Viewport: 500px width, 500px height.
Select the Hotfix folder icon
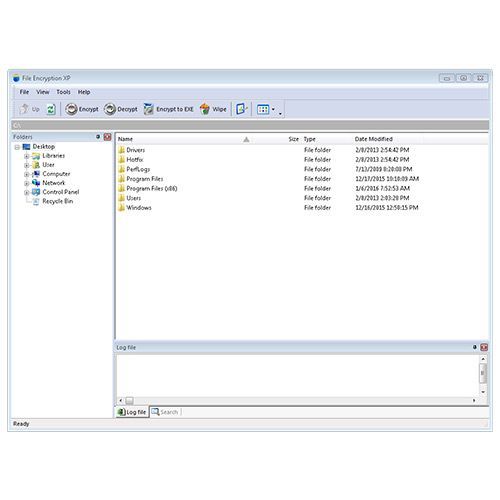122,160
